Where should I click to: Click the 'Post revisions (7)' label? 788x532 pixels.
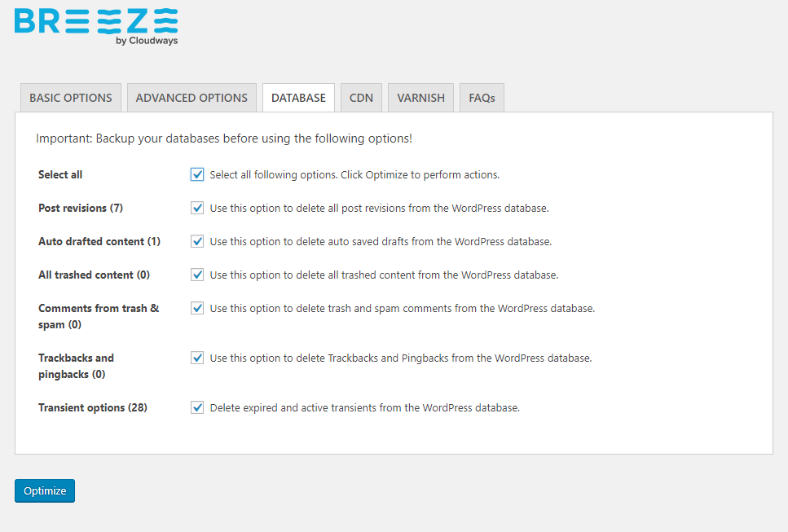(81, 208)
